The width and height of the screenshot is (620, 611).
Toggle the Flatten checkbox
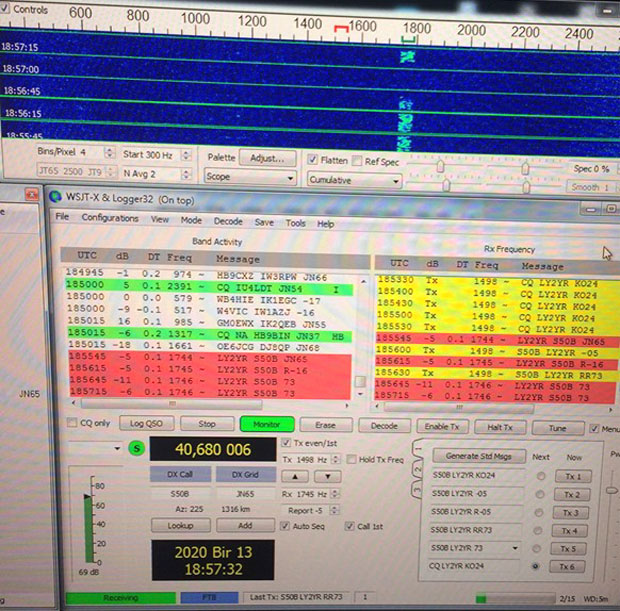(x=312, y=159)
